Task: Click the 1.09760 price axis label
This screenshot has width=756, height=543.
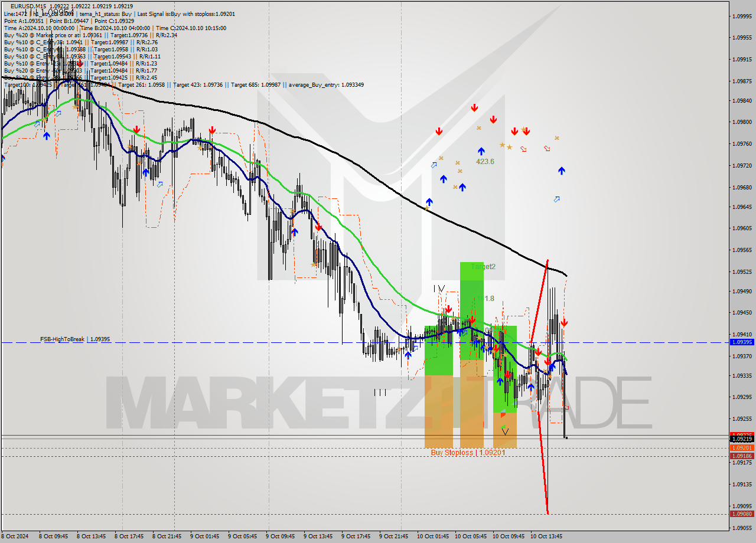Action: coord(742,144)
